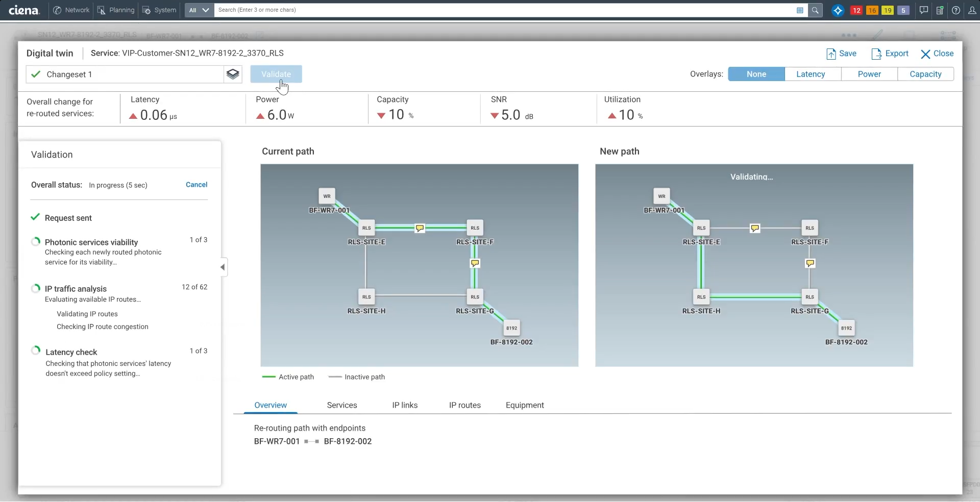Screen dimensions: 980x502
Task: Open the blue star assistant icon
Action: point(838,10)
